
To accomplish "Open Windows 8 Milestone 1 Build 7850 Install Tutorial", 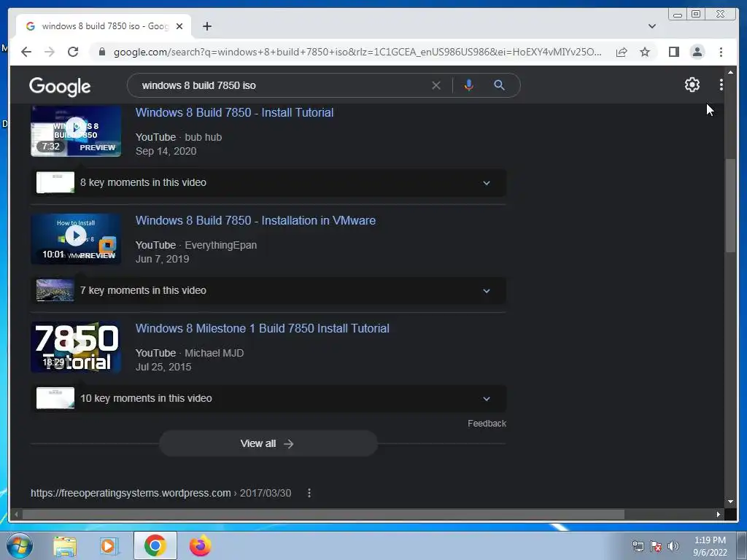I will coord(262,329).
